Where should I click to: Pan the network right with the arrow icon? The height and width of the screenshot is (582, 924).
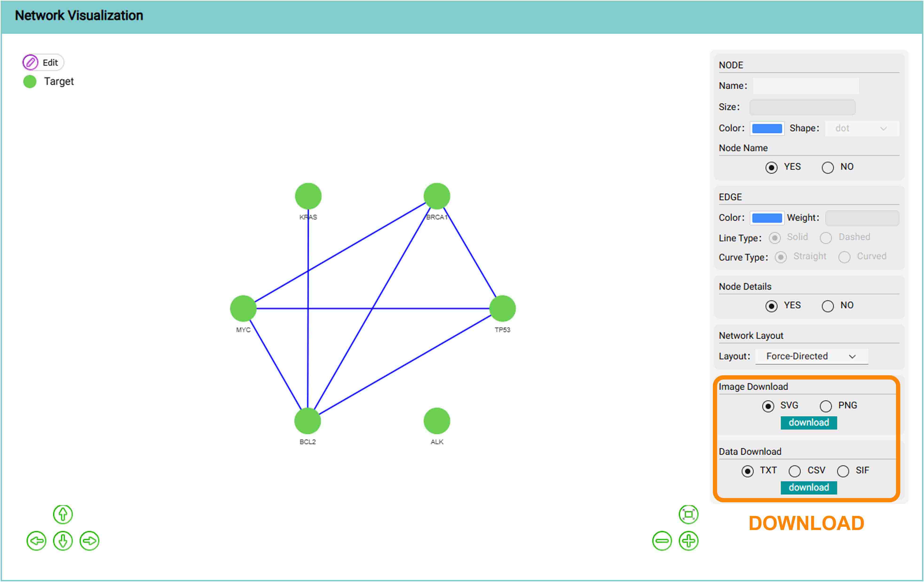click(x=89, y=541)
